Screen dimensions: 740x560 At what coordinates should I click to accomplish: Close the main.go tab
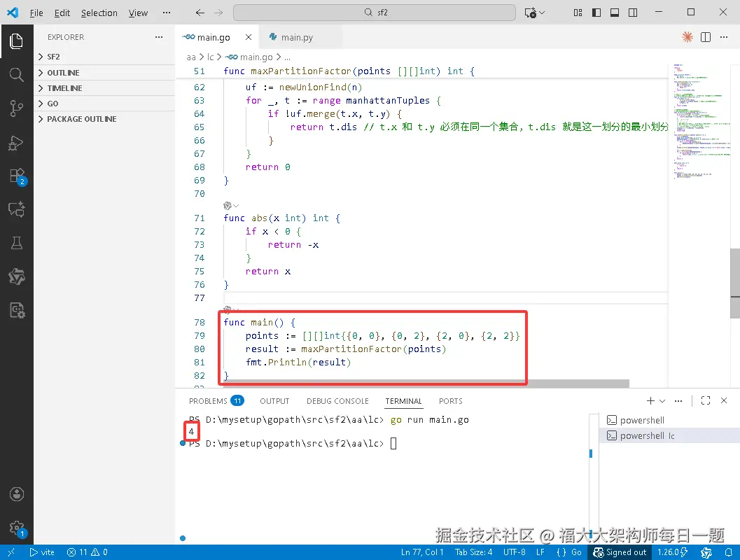click(249, 37)
